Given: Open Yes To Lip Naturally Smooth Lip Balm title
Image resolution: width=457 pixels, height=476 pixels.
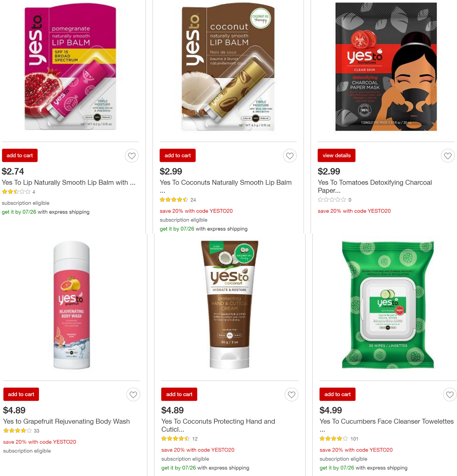Looking at the screenshot, I should [69, 182].
